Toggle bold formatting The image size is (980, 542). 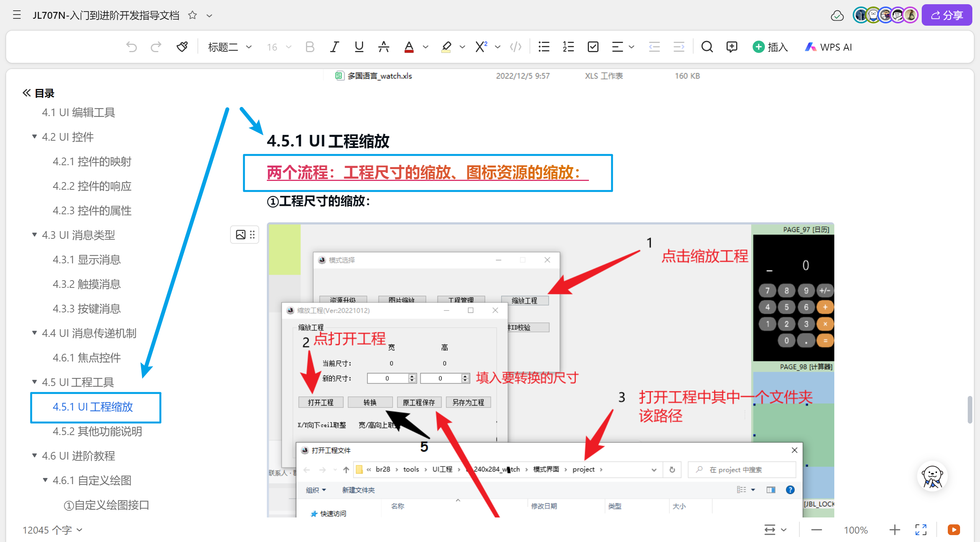(310, 47)
